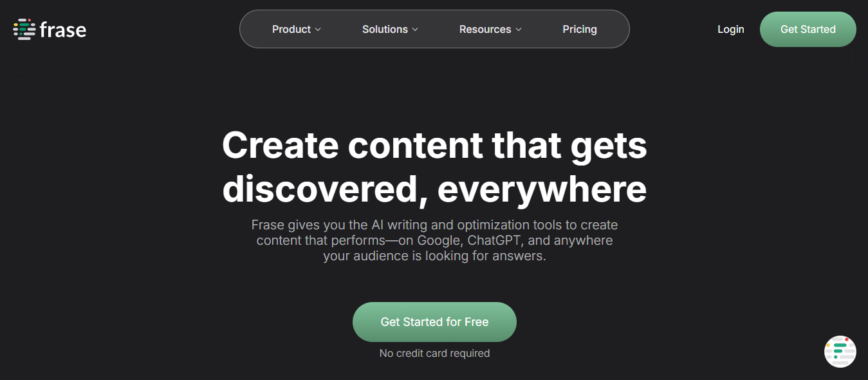Click the "Create content that gets" headline line
This screenshot has height=380, width=868.
point(434,144)
